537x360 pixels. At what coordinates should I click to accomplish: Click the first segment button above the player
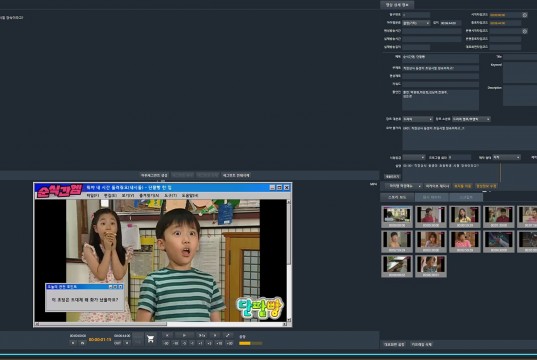click(x=154, y=175)
